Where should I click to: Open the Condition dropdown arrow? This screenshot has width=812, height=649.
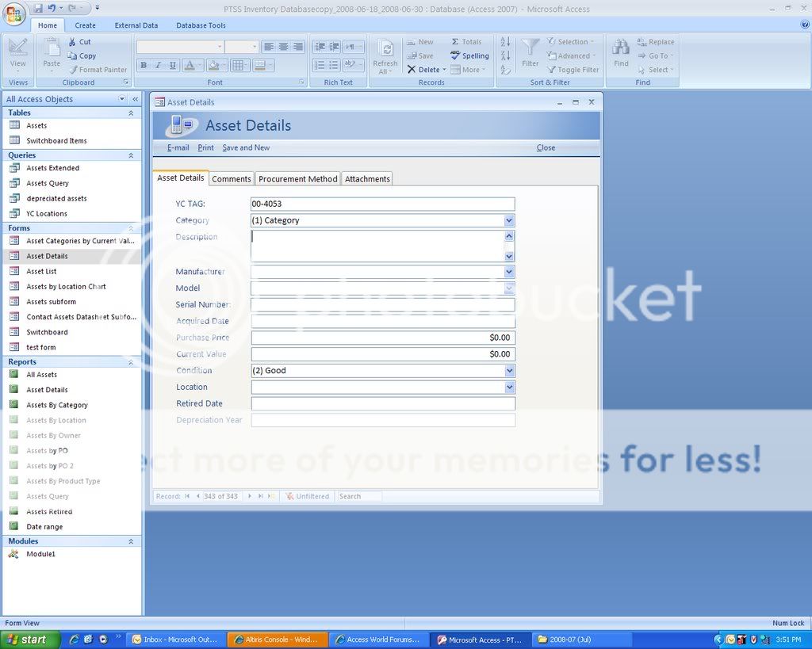(x=510, y=371)
